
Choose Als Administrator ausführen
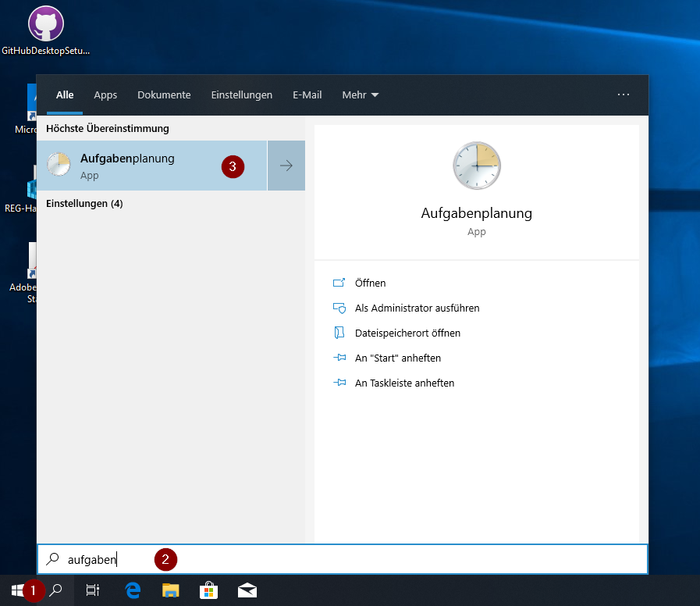[417, 308]
